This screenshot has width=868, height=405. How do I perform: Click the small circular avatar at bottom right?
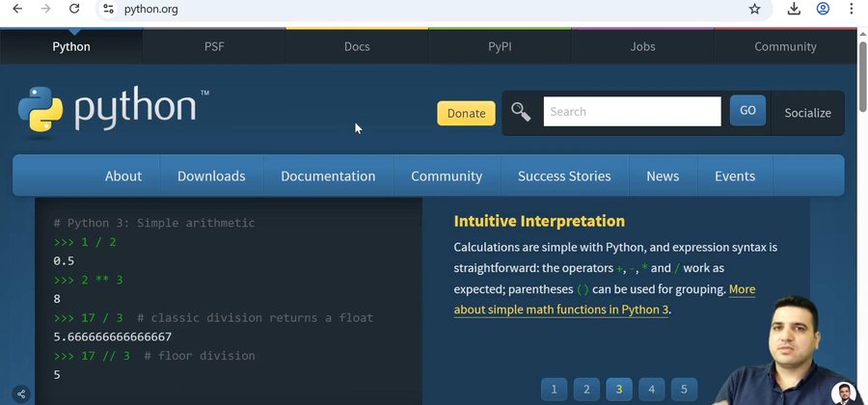click(843, 392)
